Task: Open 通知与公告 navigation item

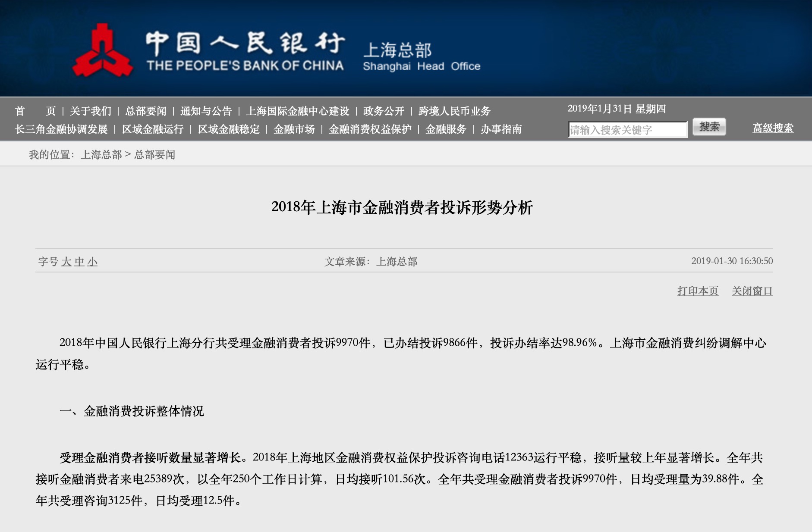Action: pos(206,111)
